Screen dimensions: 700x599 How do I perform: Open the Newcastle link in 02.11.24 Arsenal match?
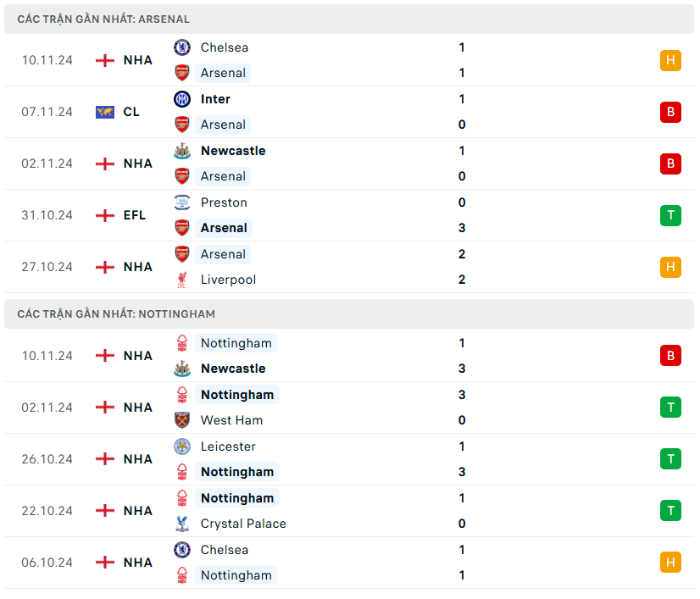233,151
